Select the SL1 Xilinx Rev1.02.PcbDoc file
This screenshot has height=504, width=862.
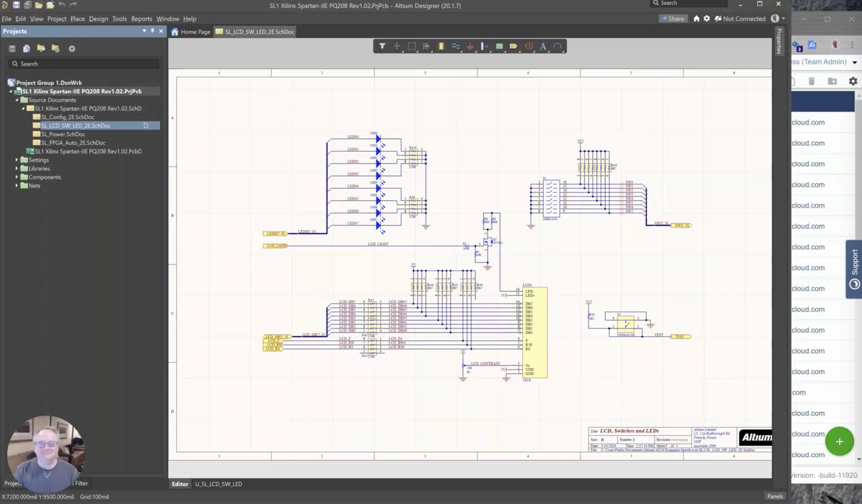coord(88,151)
